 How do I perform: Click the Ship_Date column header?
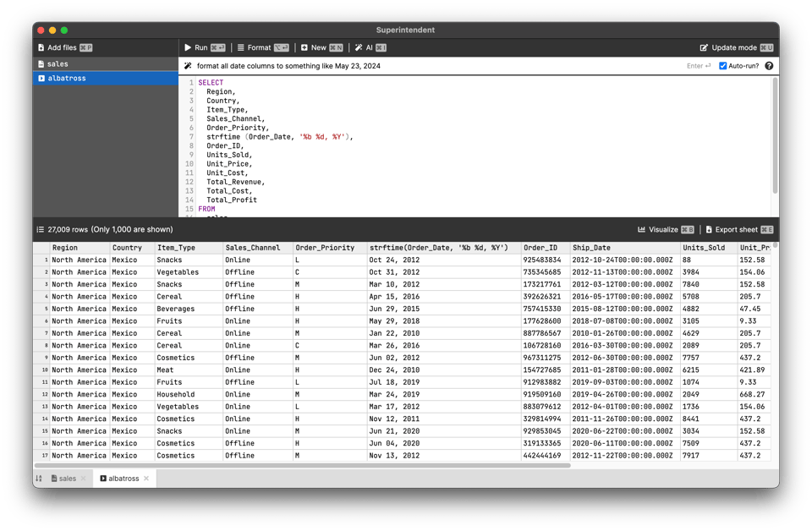(x=591, y=248)
